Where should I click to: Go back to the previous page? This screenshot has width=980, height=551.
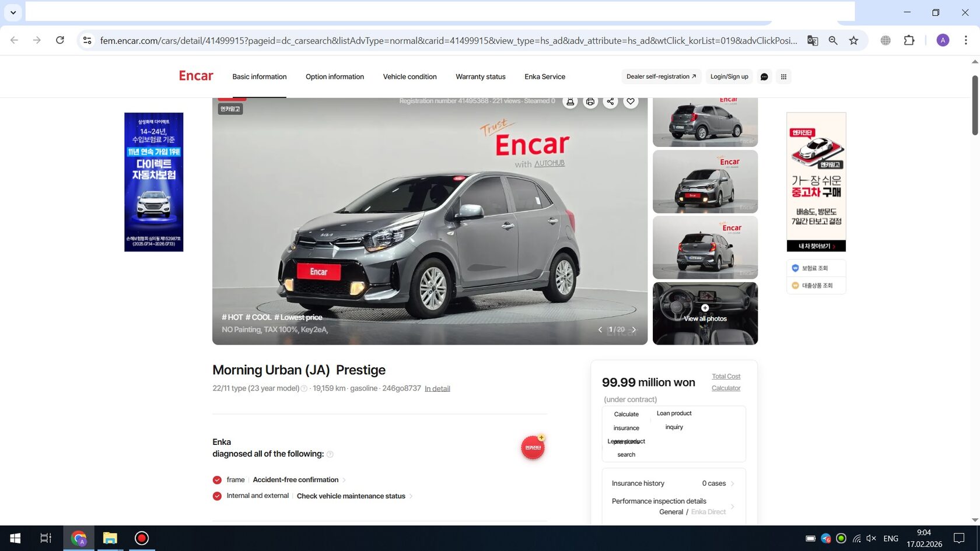click(x=15, y=40)
